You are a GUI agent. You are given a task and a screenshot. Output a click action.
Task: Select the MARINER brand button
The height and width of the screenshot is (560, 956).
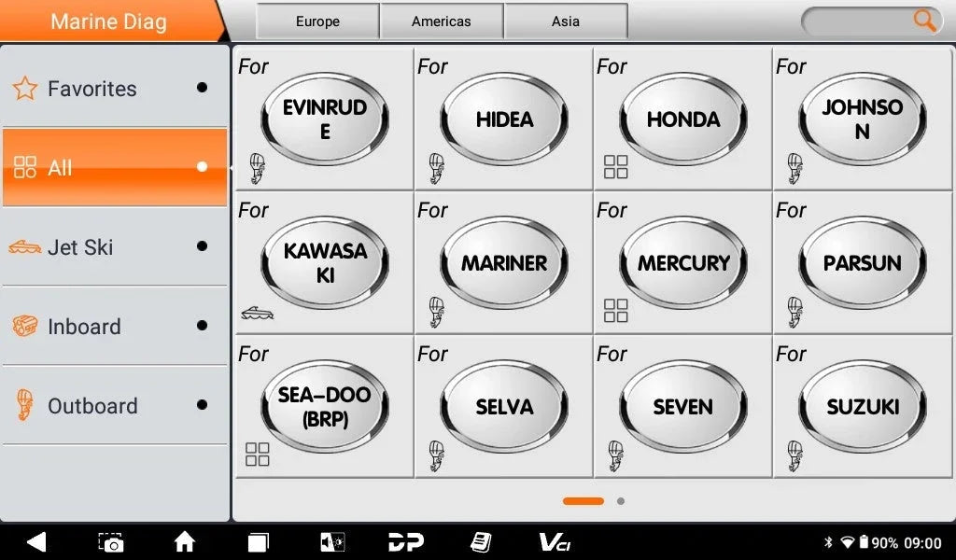503,263
